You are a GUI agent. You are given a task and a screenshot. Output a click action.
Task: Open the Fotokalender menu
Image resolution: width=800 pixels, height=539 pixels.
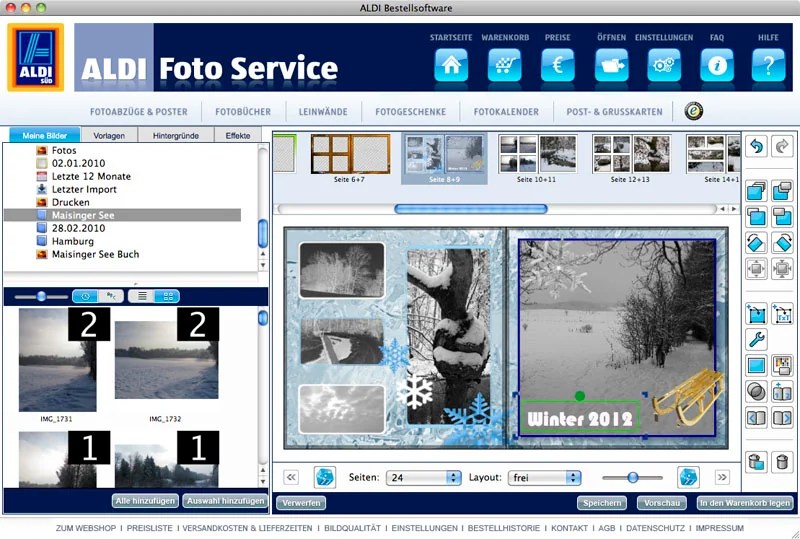pyautogui.click(x=506, y=112)
